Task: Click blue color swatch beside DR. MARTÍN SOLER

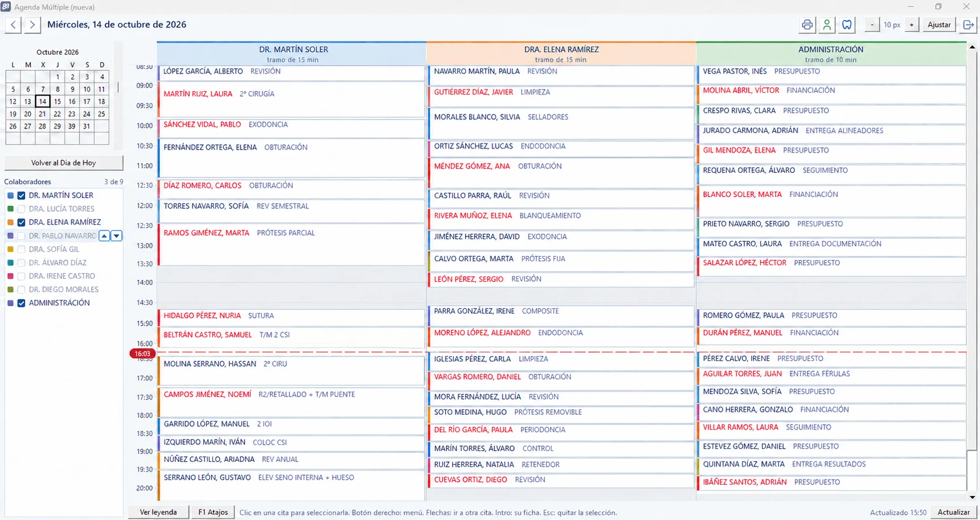Action: coord(10,195)
